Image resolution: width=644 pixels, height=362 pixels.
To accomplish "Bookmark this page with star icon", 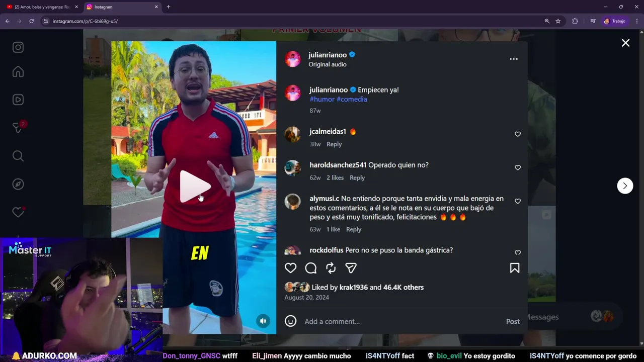I will click(558, 21).
